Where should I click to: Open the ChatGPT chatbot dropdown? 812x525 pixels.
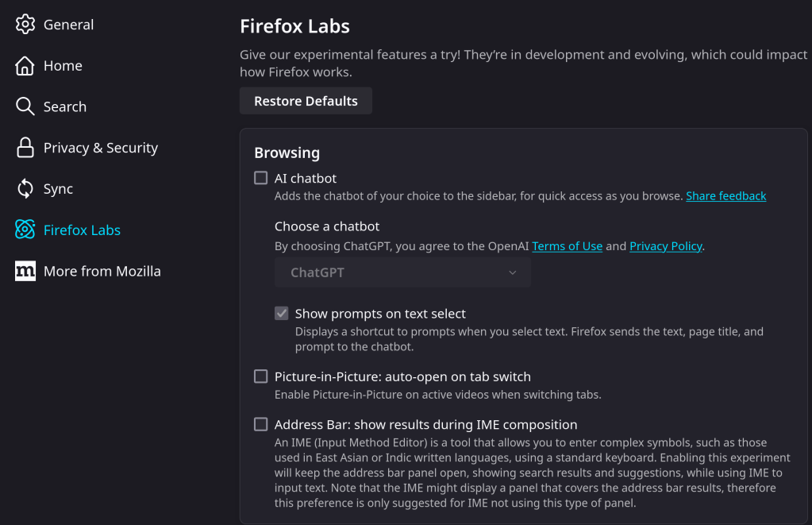[402, 272]
